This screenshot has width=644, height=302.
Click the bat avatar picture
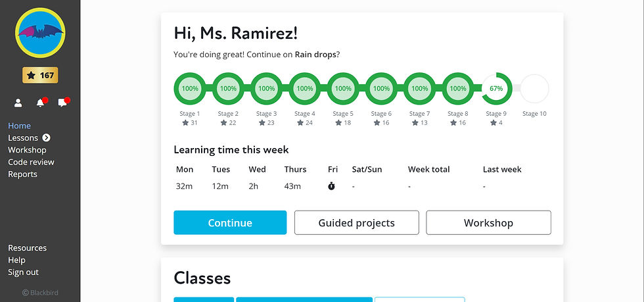[40, 32]
